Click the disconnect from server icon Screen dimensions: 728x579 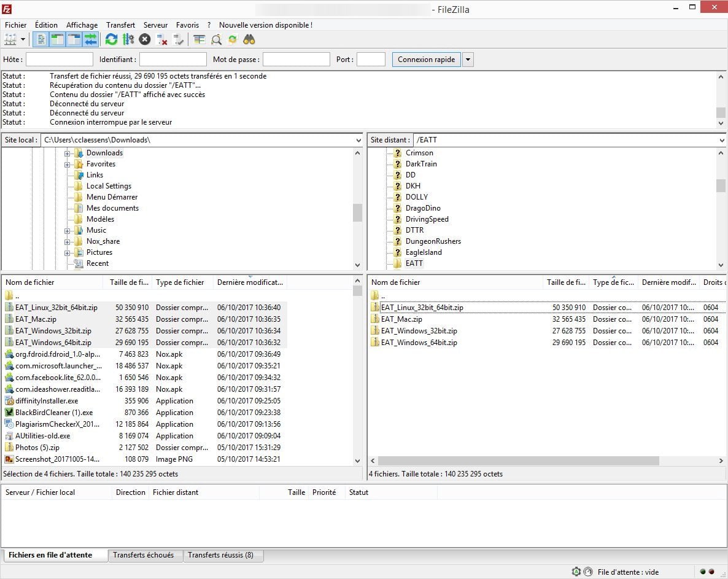coord(162,40)
